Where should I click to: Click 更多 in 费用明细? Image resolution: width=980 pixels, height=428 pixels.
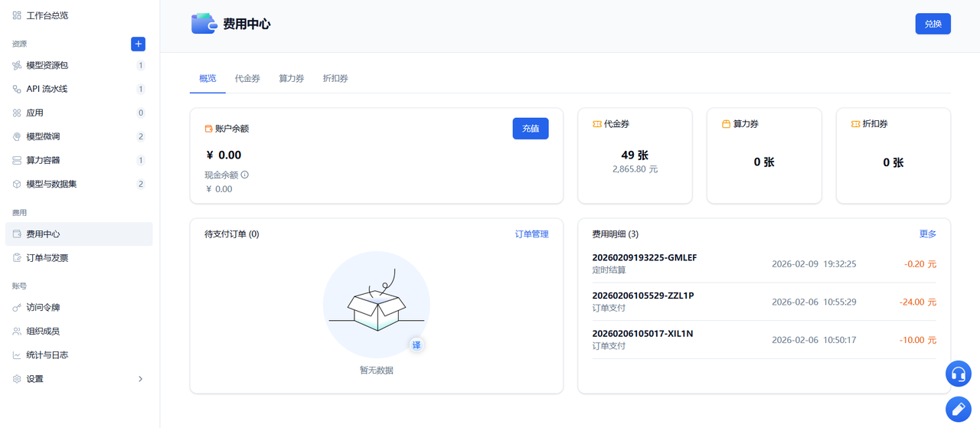click(928, 234)
